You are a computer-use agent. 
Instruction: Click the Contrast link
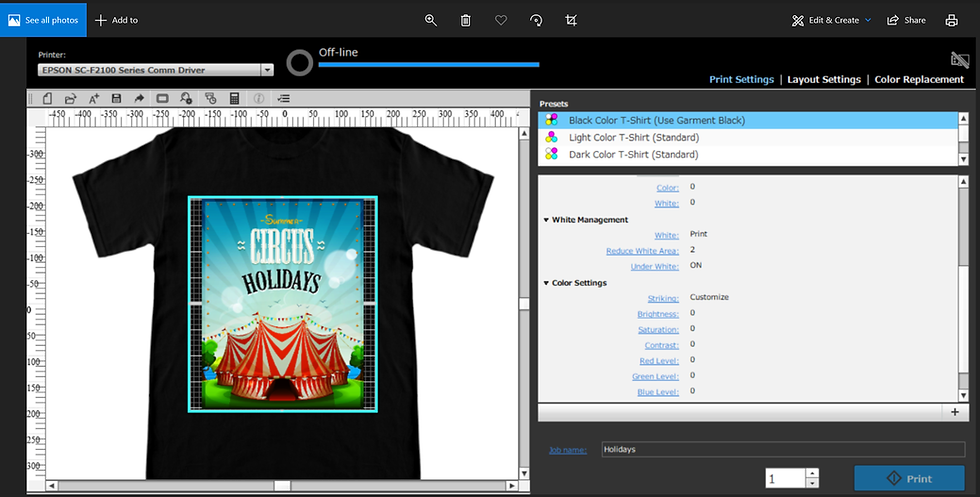[662, 345]
